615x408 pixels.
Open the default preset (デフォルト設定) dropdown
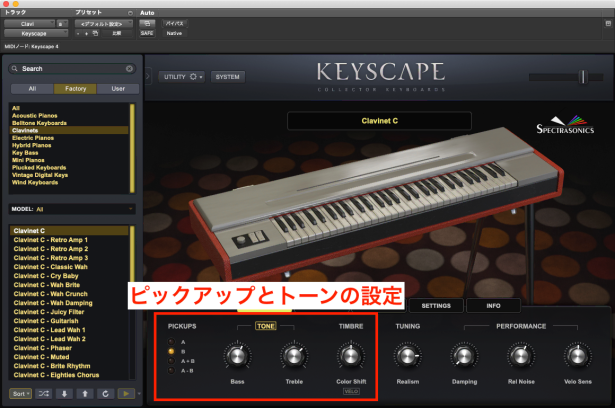click(104, 24)
